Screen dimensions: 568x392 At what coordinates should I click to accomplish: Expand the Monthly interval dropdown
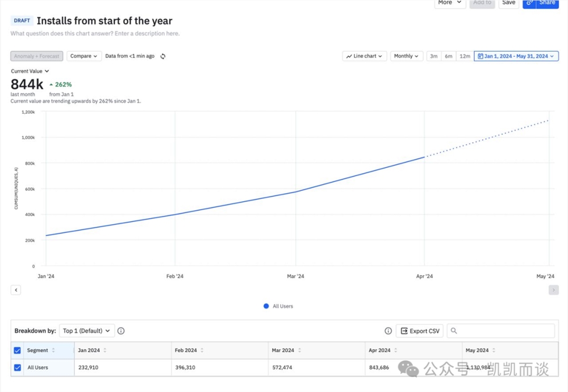406,56
